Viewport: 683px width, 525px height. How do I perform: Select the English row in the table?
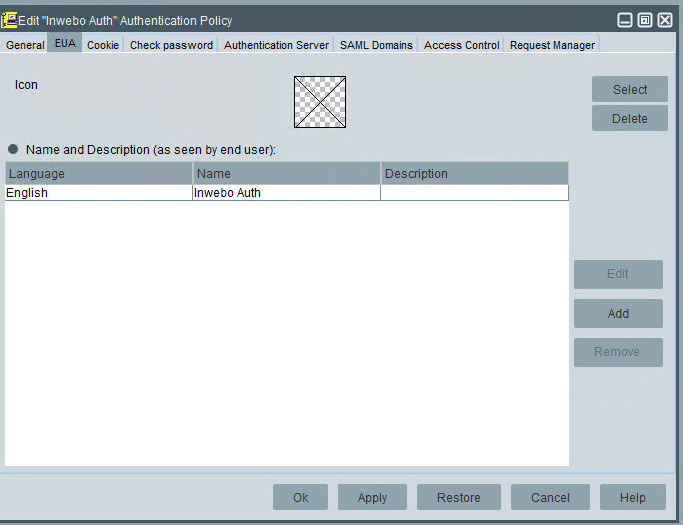[98, 193]
